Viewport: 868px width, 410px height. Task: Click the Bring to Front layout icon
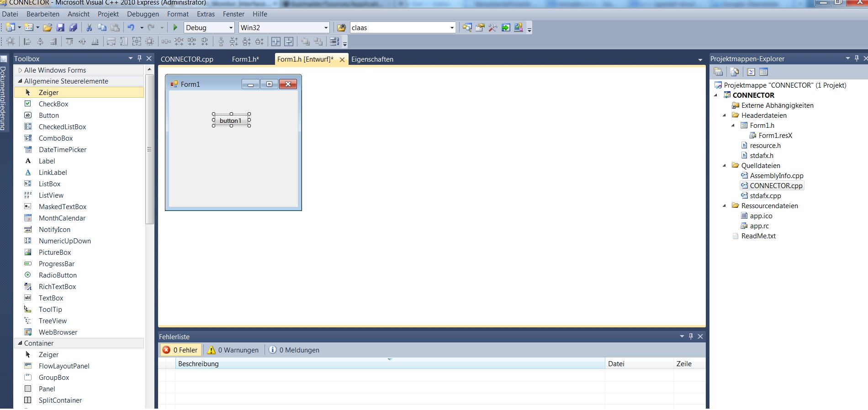pos(305,42)
